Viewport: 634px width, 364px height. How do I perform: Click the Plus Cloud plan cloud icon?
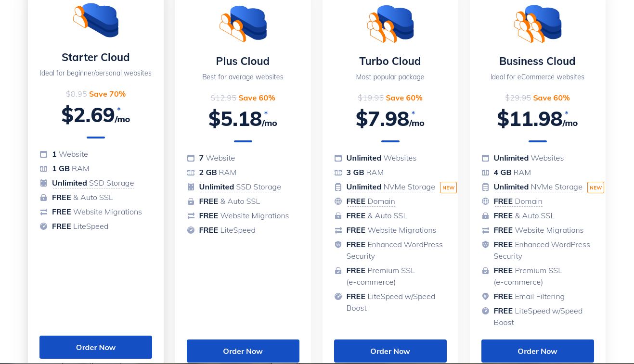click(243, 23)
